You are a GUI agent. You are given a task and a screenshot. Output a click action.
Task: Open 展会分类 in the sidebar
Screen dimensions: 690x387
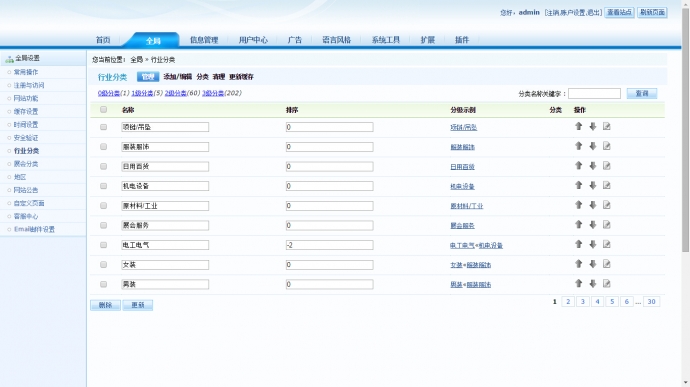pyautogui.click(x=26, y=164)
